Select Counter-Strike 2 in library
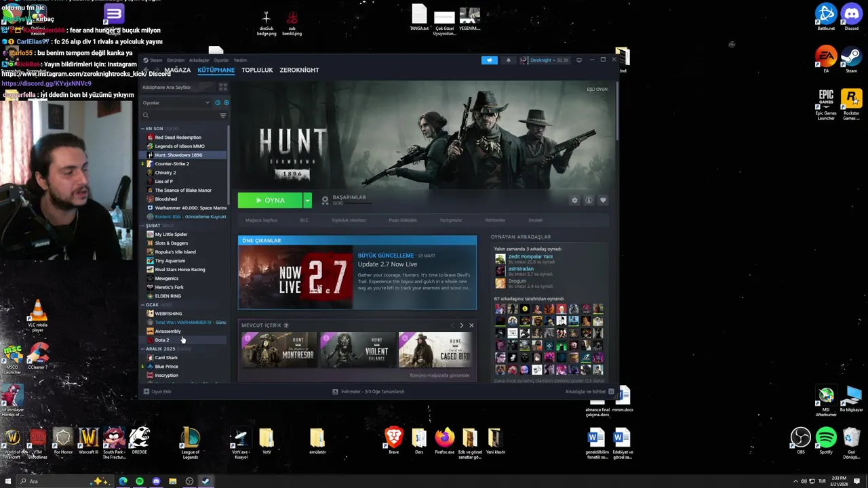 [x=172, y=164]
